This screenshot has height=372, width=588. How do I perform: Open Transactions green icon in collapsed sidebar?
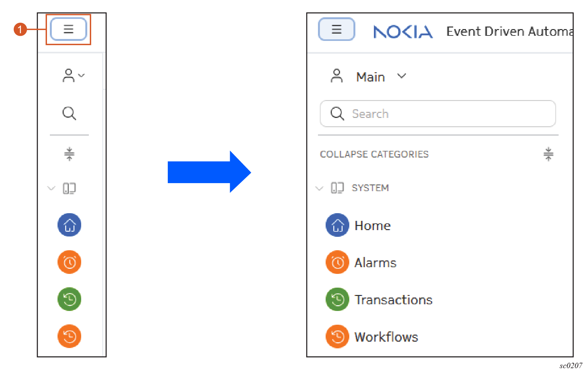pos(69,299)
